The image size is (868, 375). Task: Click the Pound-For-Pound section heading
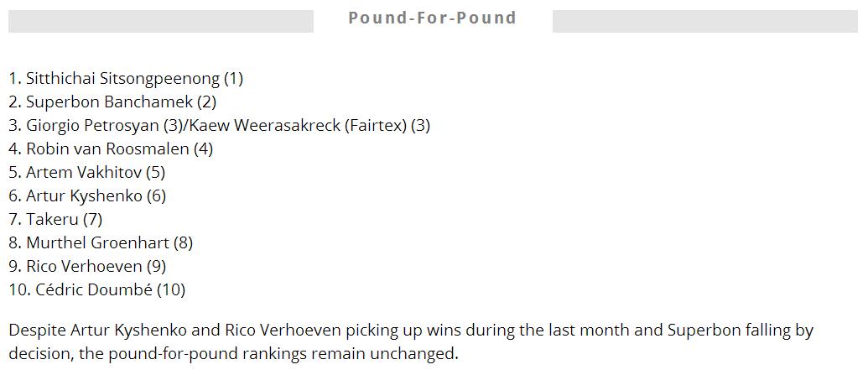[x=432, y=18]
